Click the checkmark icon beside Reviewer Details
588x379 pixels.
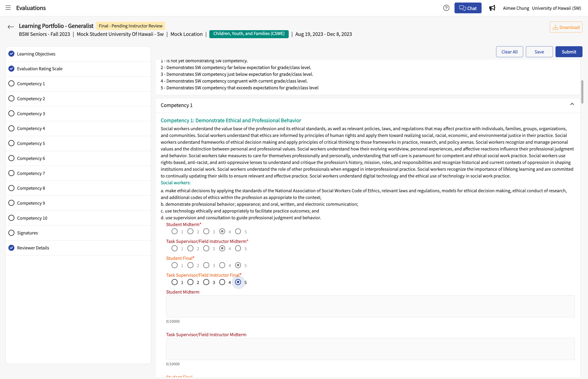[x=11, y=248]
